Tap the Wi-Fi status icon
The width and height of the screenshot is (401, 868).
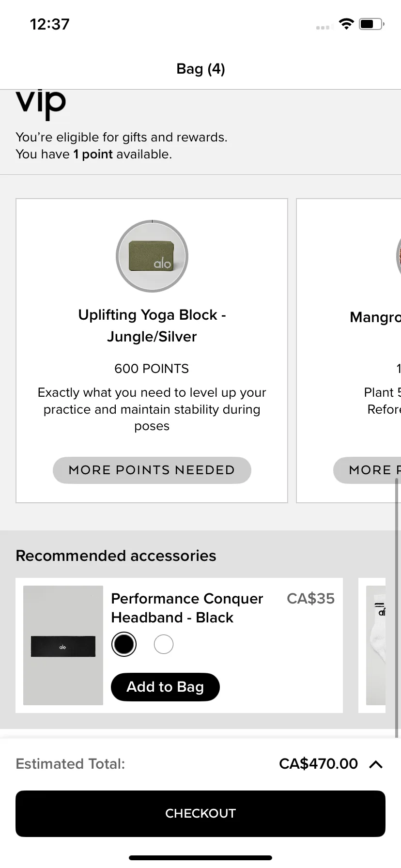tap(346, 24)
